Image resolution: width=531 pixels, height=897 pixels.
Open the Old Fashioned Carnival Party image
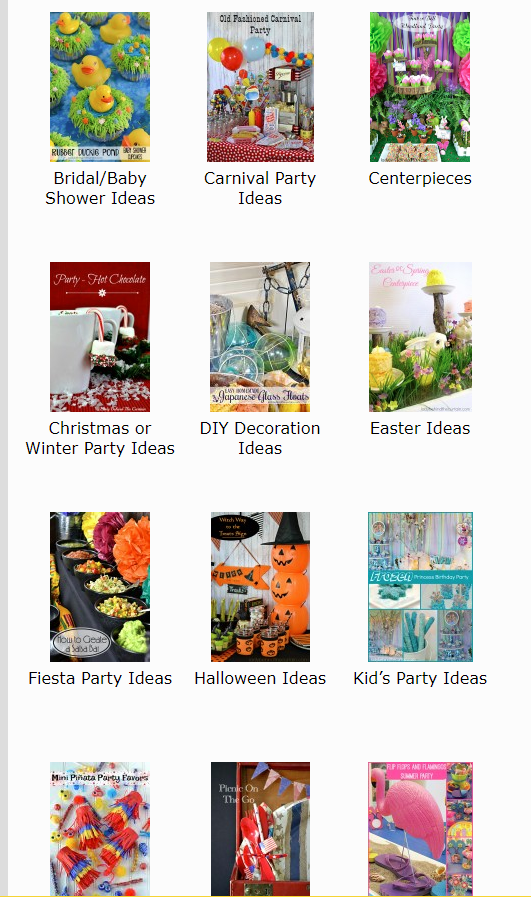(x=260, y=87)
